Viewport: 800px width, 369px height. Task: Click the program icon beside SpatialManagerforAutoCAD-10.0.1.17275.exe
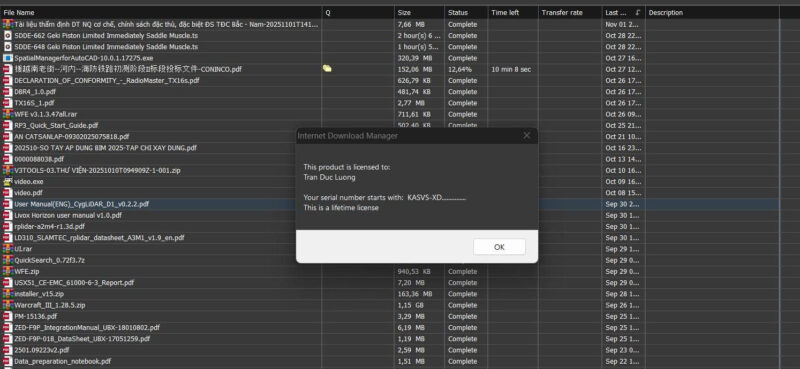pos(8,58)
